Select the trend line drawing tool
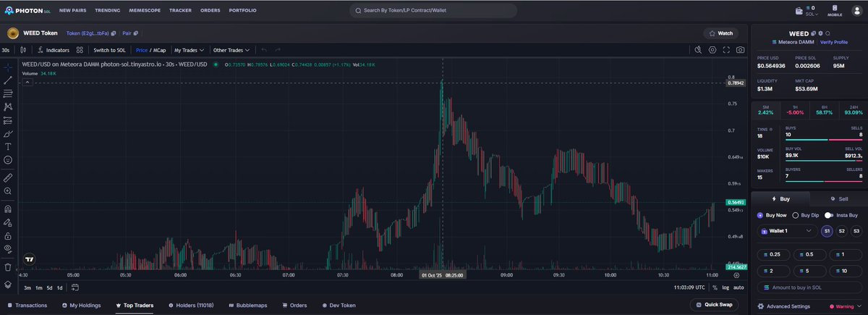The width and height of the screenshot is (868, 315). click(8, 80)
